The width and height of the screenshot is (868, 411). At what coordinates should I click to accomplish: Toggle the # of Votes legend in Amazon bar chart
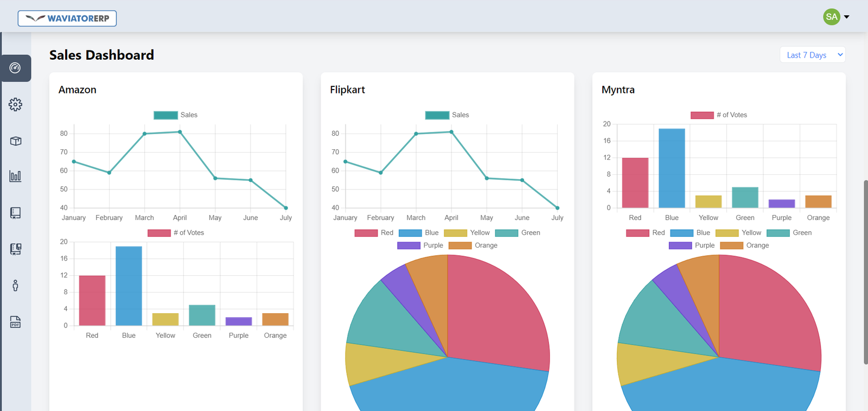(176, 233)
